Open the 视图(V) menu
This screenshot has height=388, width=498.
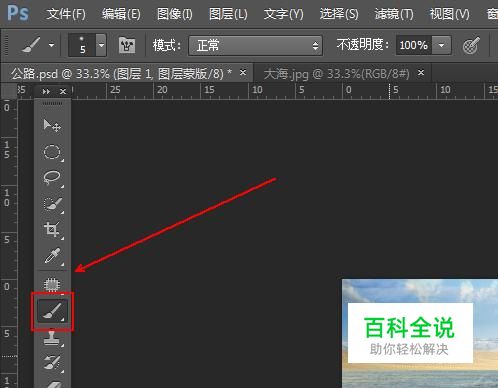pos(449,14)
